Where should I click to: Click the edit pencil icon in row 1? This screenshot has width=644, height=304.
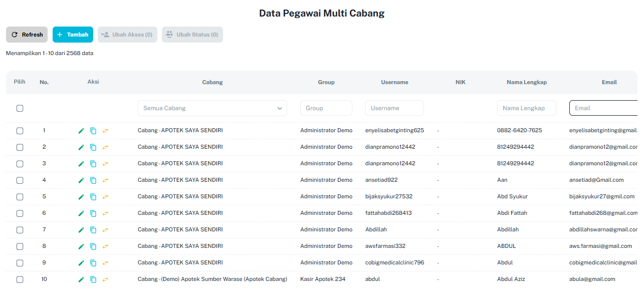pos(81,131)
